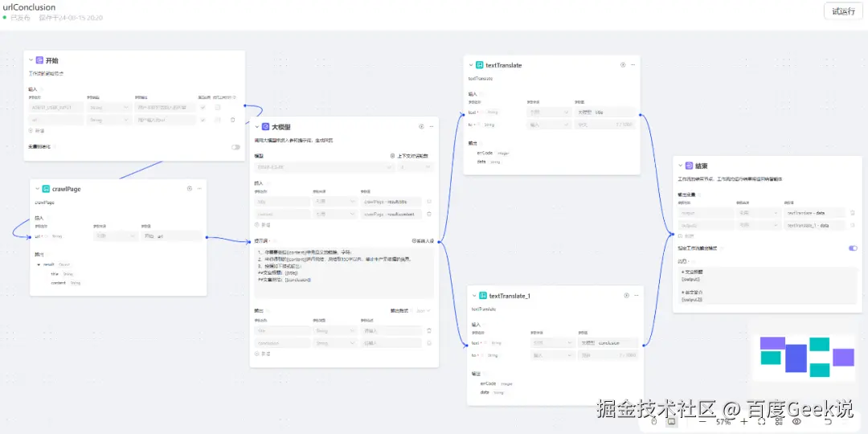Toggle the 变量初始化 switch in 开始 node

[x=235, y=147]
